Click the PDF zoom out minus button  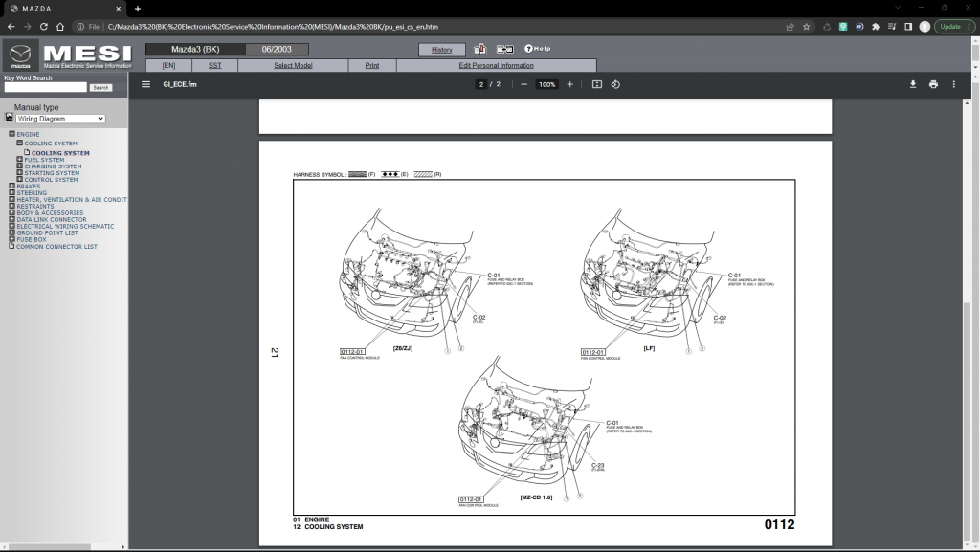523,84
